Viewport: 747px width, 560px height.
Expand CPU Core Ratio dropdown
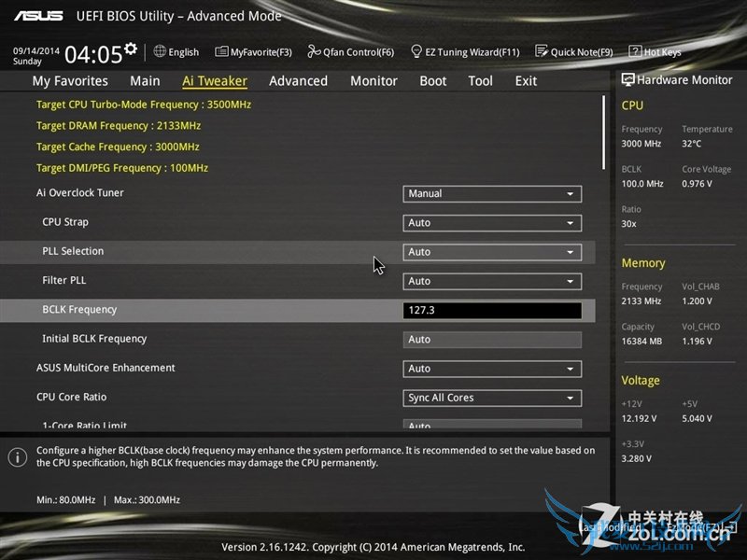point(492,398)
